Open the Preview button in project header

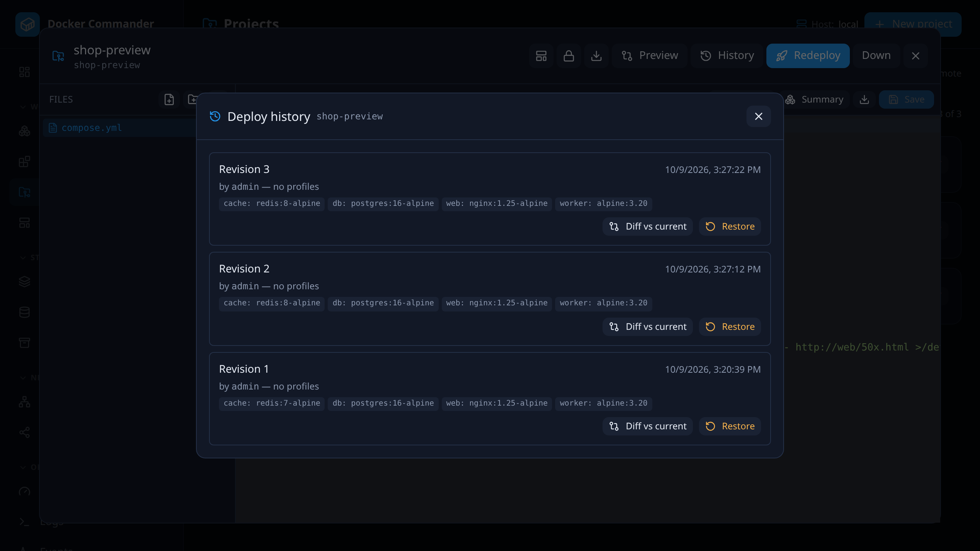649,56
